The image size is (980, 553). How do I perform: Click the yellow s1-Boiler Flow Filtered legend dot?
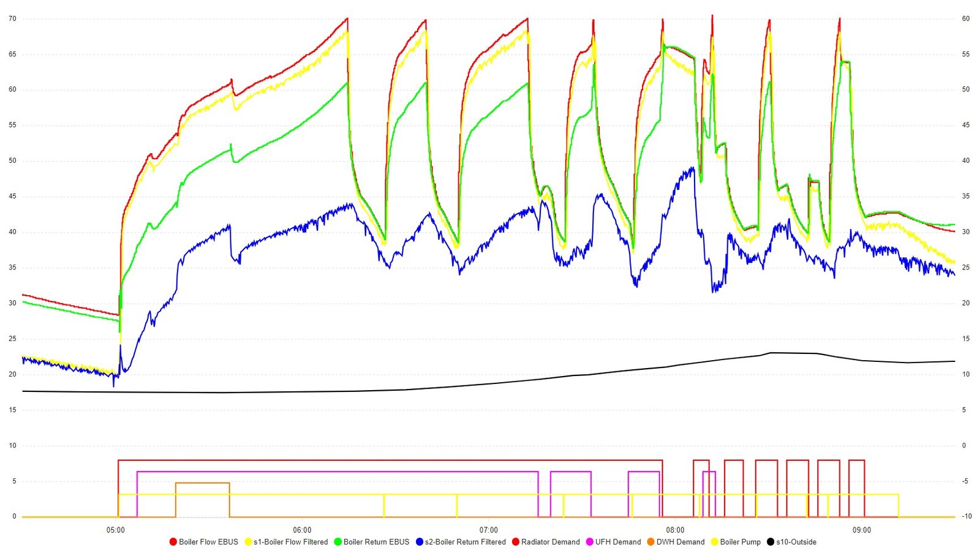point(248,542)
